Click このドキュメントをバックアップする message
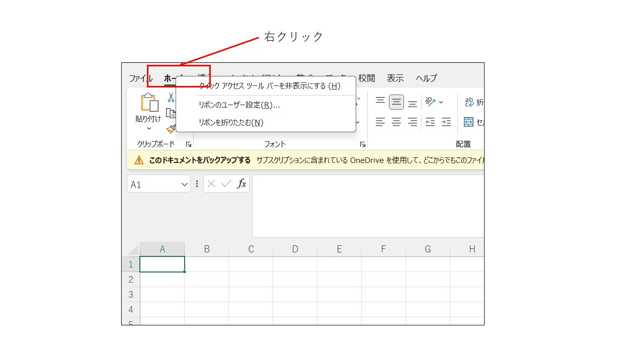The image size is (644, 362). pyautogui.click(x=200, y=160)
